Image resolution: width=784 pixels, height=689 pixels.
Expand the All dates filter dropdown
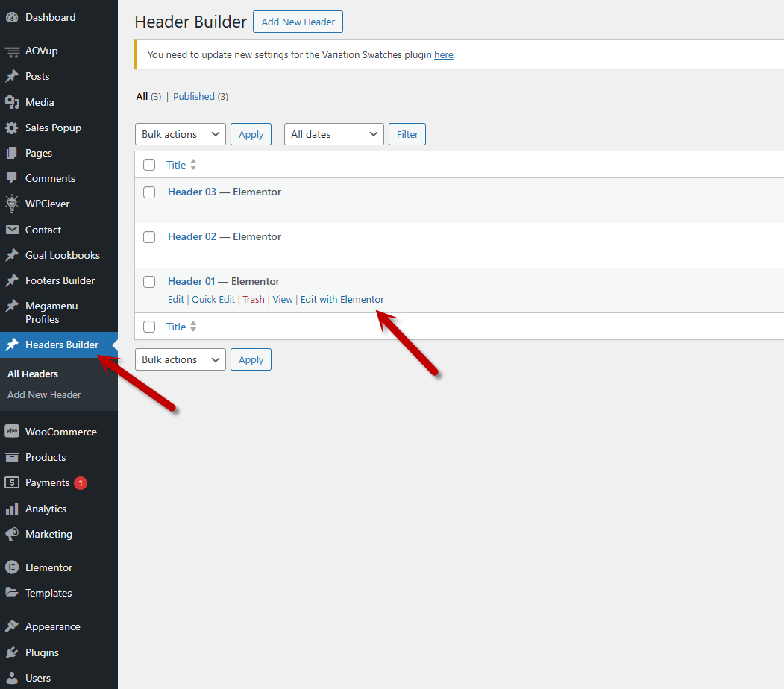[333, 134]
